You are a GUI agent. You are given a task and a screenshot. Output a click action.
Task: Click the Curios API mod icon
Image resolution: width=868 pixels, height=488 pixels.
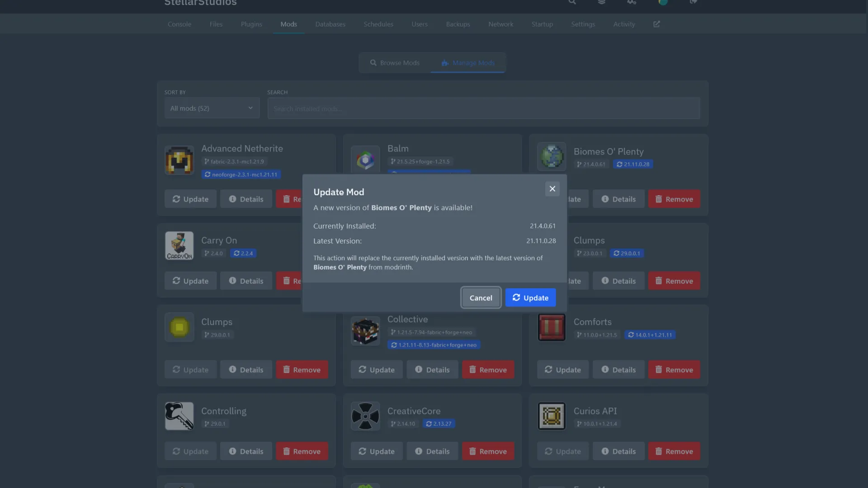[551, 416]
